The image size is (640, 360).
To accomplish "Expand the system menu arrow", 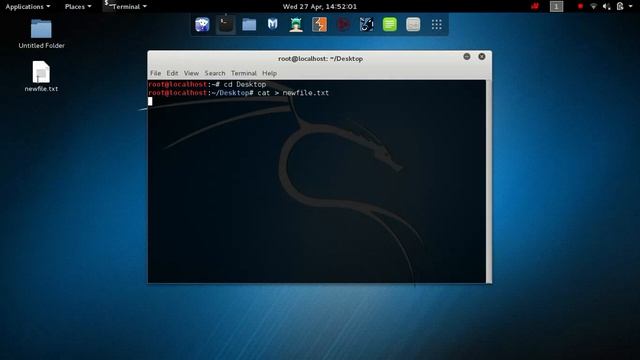I will tap(631, 6).
